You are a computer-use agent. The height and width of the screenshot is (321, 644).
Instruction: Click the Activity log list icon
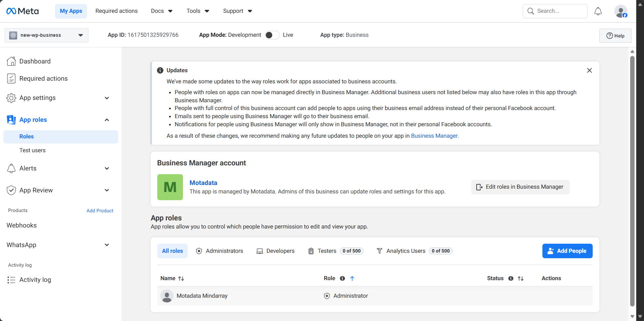point(11,280)
